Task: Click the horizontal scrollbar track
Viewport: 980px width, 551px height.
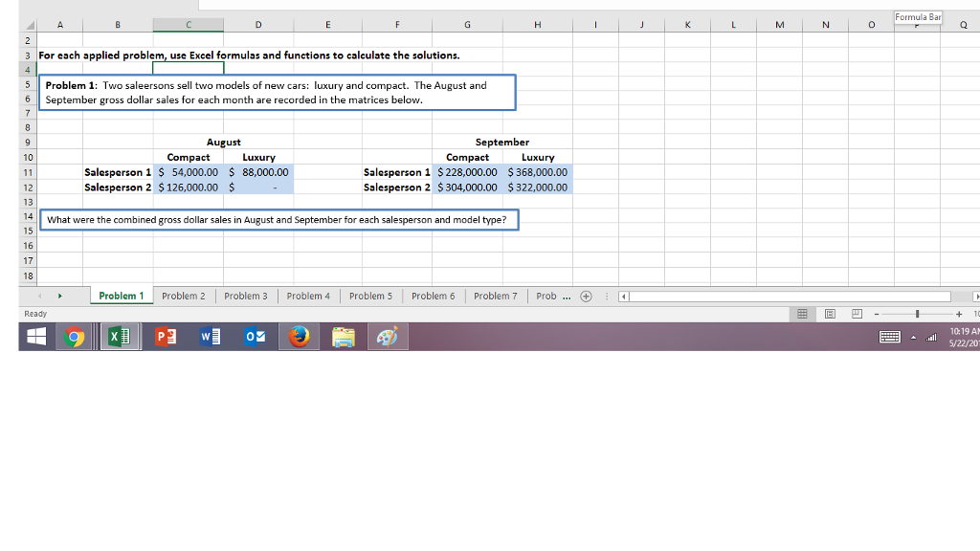Action: [790, 297]
